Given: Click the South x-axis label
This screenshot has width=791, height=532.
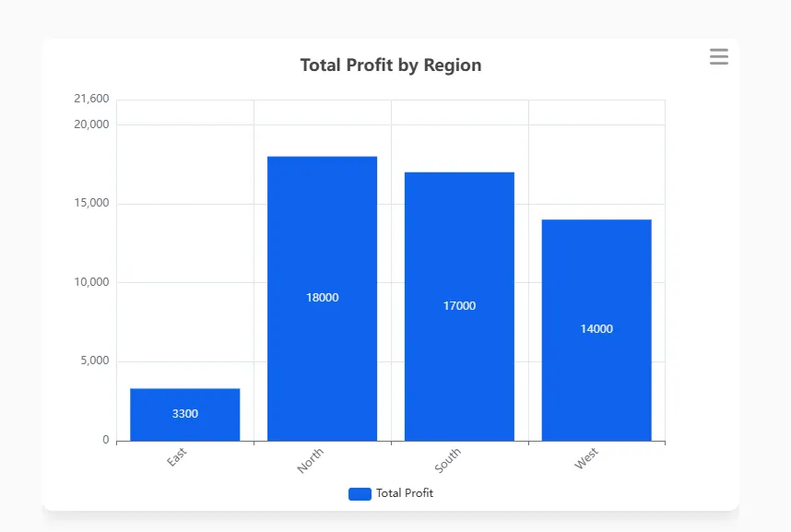Looking at the screenshot, I should click(x=448, y=460).
